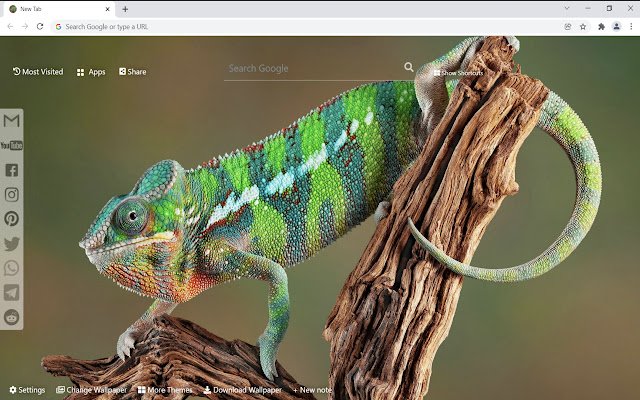Bookmark this tab with star icon
The width and height of the screenshot is (640, 400).
(583, 27)
